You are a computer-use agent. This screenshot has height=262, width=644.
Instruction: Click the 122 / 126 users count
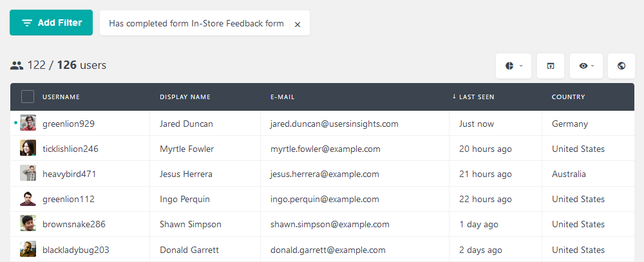[66, 65]
